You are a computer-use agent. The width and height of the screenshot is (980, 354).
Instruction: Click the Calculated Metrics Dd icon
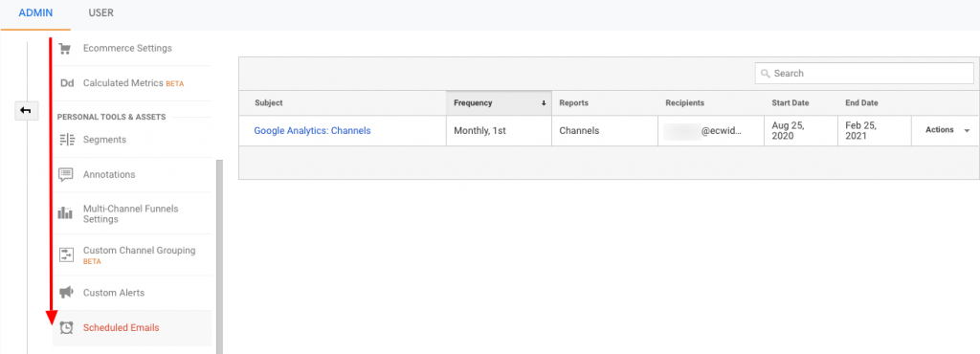pyautogui.click(x=66, y=83)
